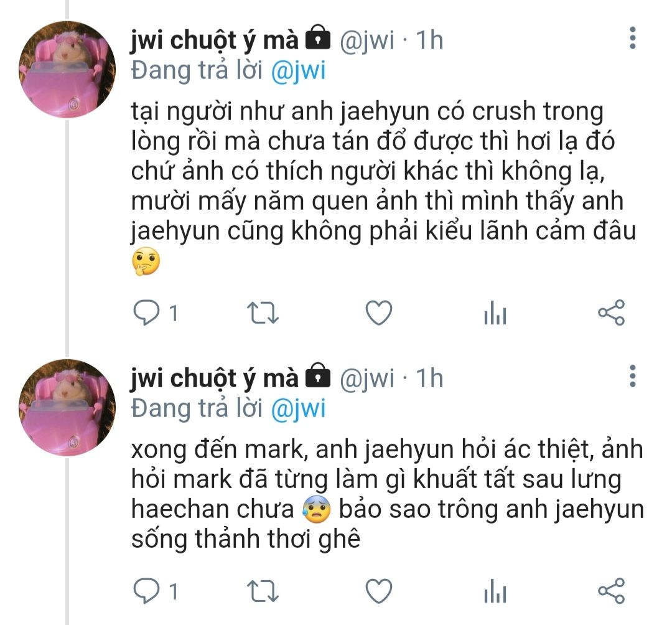Open three-dot menu on second tweet

pyautogui.click(x=633, y=377)
